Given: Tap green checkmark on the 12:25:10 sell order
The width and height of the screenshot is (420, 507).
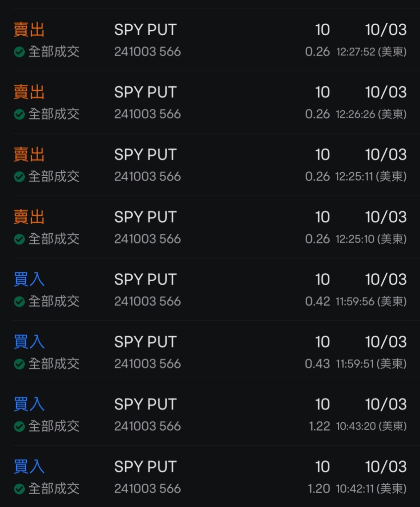Looking at the screenshot, I should (19, 239).
